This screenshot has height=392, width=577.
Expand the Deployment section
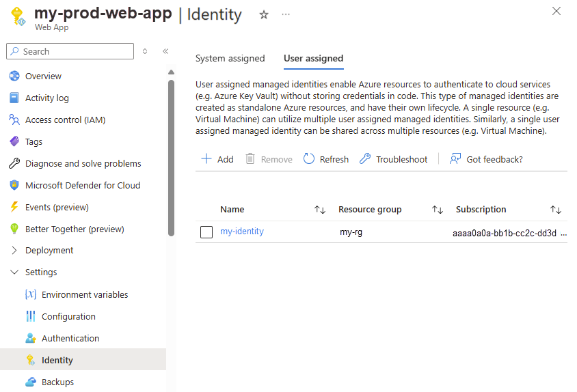point(14,251)
